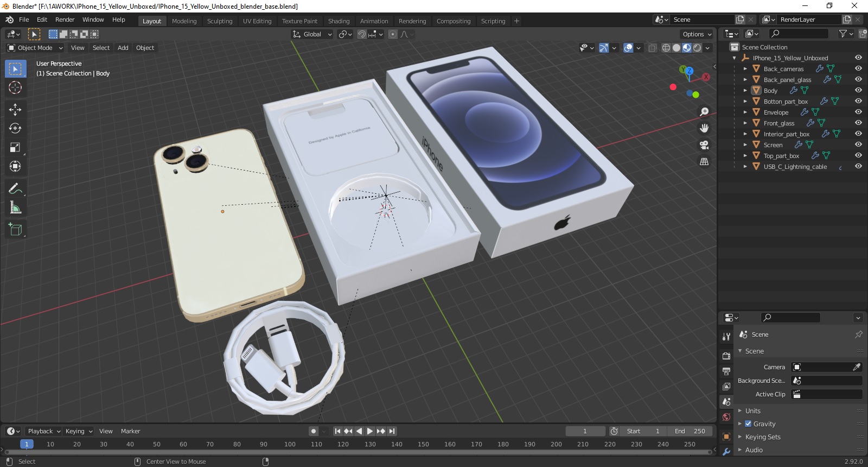Select the Measure tool

(15, 207)
